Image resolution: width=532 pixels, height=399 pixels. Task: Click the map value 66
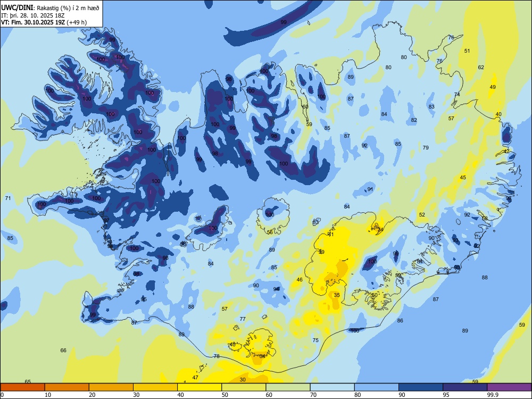tap(63, 350)
